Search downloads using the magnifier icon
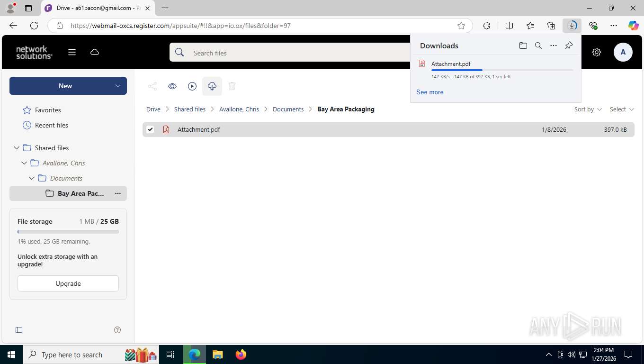This screenshot has height=364, width=644. coord(538,45)
